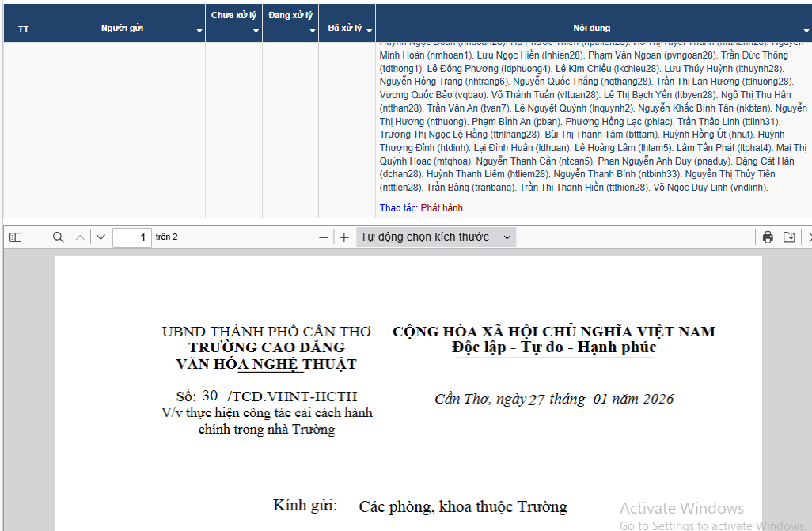Image resolution: width=812 pixels, height=531 pixels.
Task: Print the PDF document
Action: [x=768, y=237]
